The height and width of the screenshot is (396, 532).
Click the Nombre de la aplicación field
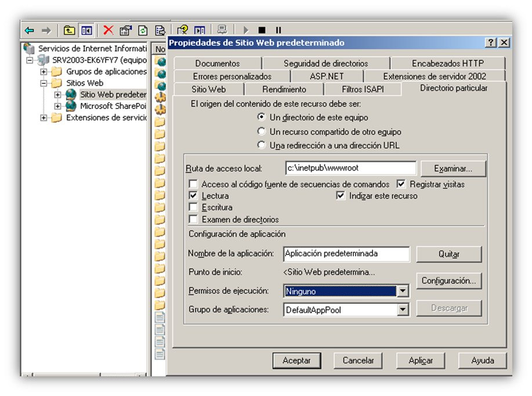tap(346, 254)
